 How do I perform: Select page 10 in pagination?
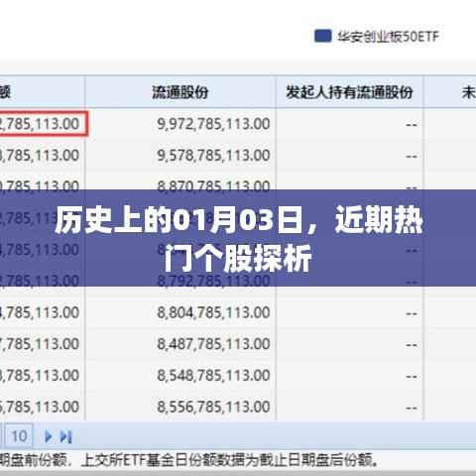[x=19, y=436]
